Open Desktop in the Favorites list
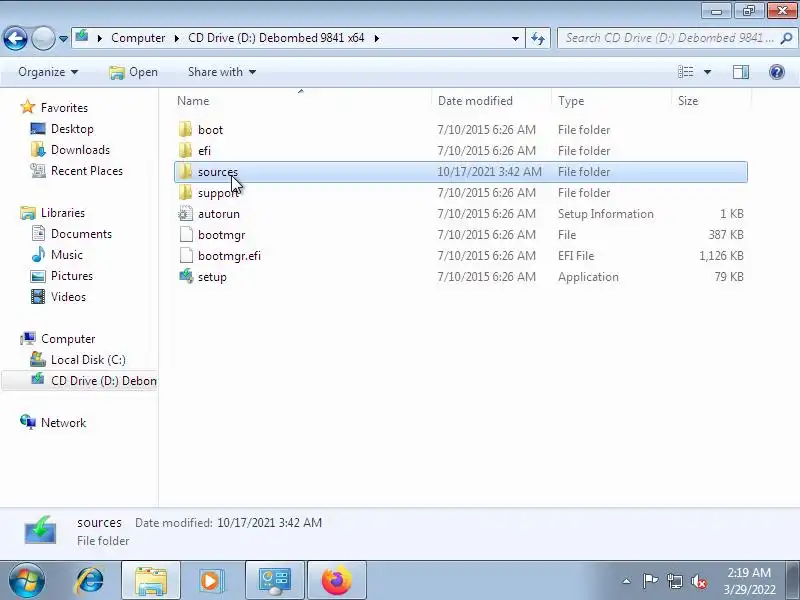Viewport: 800px width, 600px height. [72, 129]
